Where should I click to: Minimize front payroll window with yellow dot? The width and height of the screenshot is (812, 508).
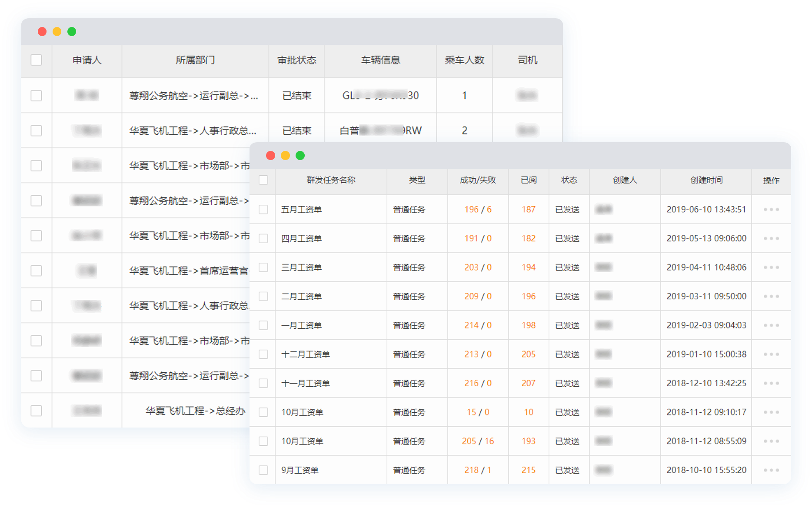(x=285, y=156)
